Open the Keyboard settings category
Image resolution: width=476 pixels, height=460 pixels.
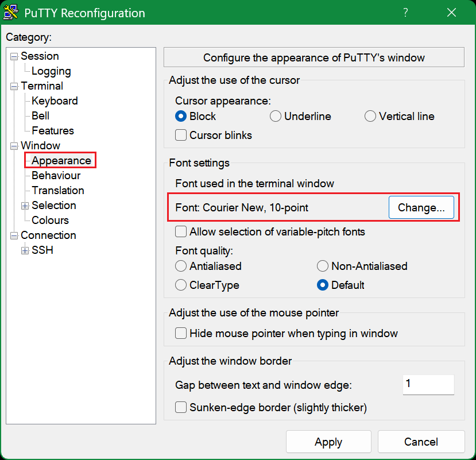(x=55, y=101)
